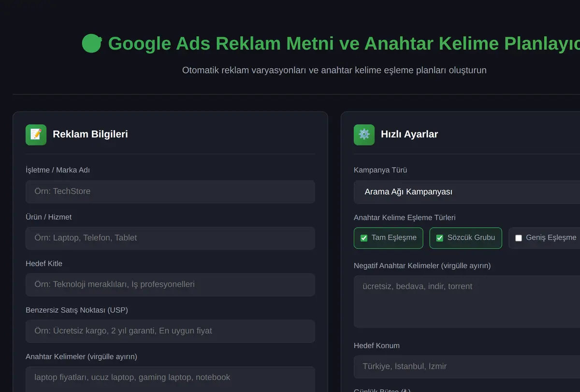Screen dimensions: 580x392
Task: Select the Hedef Kitle input field
Action: point(170,285)
